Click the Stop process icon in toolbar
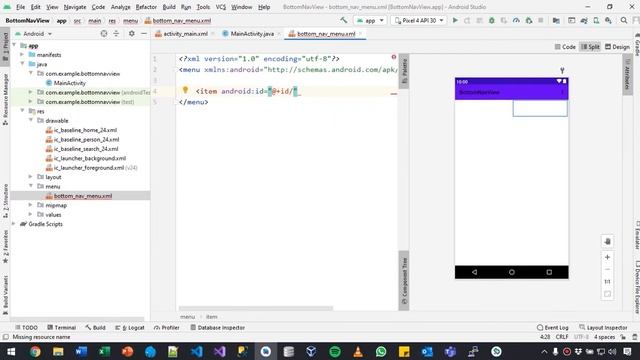This screenshot has width=640, height=360. click(x=540, y=20)
